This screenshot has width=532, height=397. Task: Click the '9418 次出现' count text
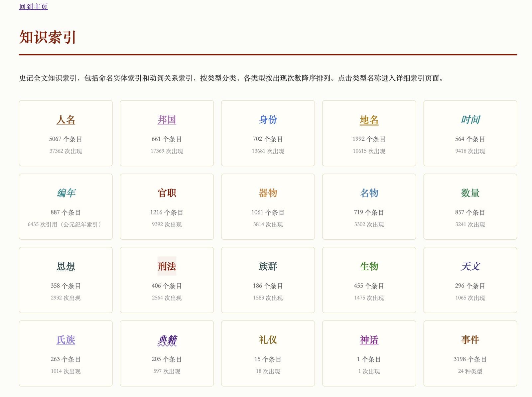tap(470, 151)
